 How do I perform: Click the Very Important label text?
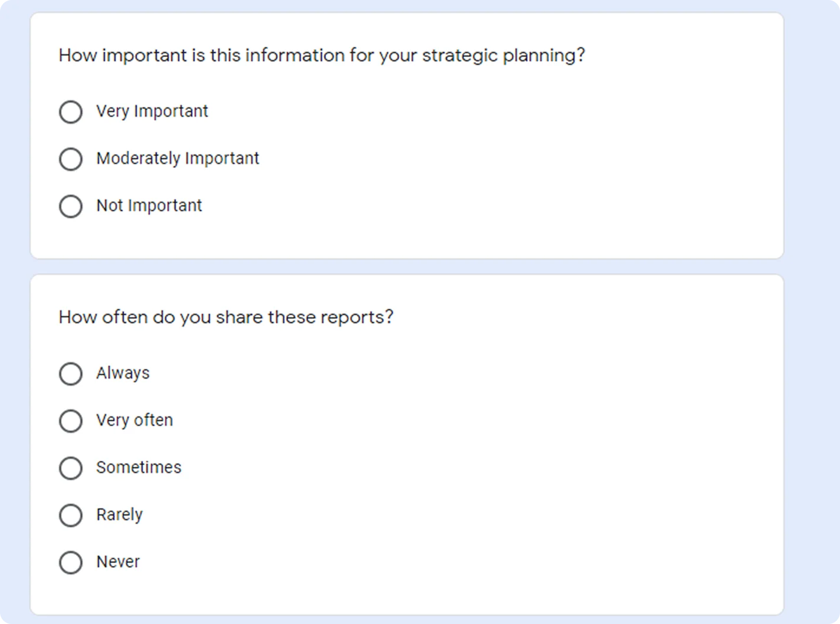pos(152,111)
